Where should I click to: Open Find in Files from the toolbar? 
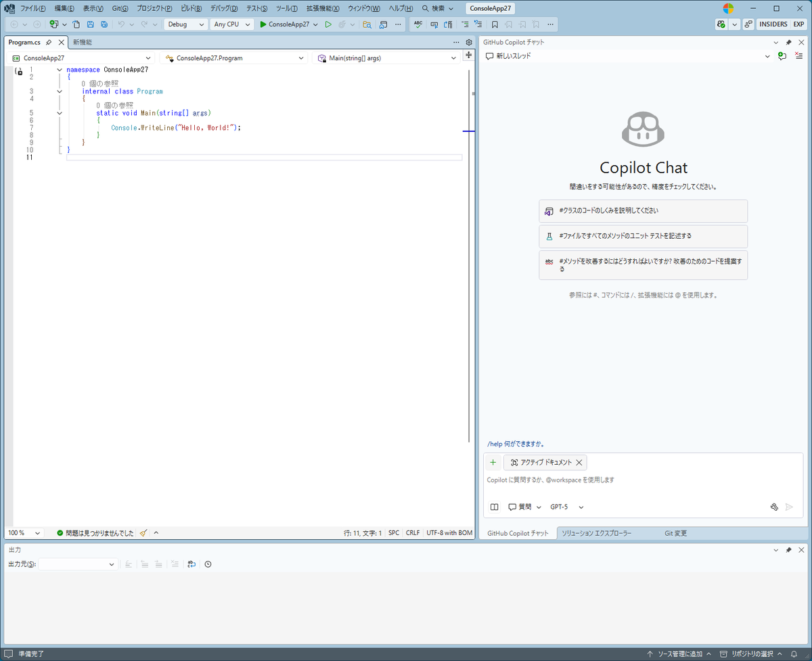pos(366,24)
